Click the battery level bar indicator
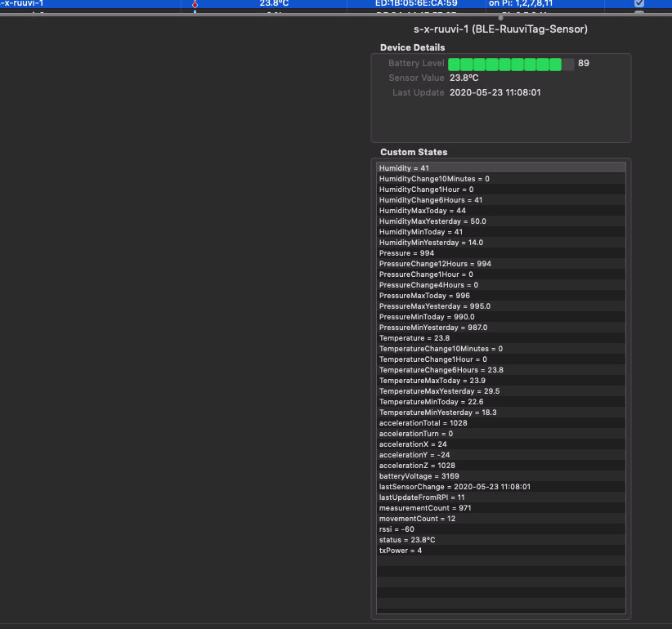Viewport: 672px width, 629px height. tap(511, 65)
